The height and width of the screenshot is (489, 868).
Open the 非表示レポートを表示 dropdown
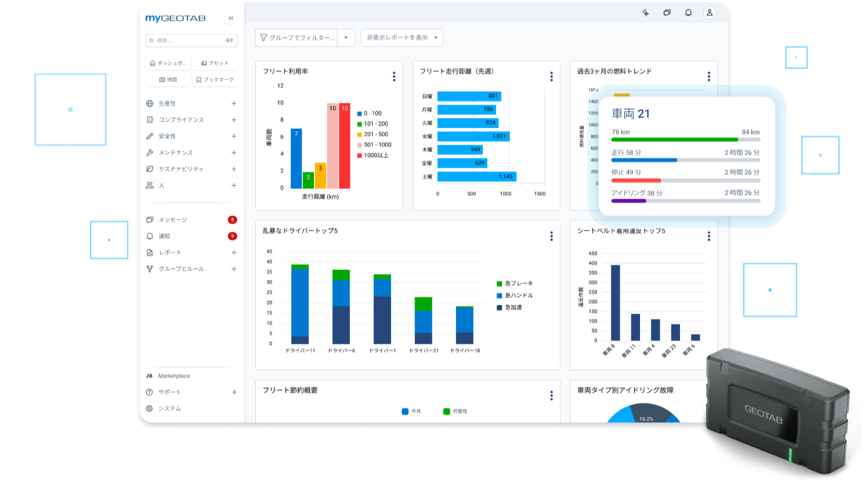click(402, 38)
